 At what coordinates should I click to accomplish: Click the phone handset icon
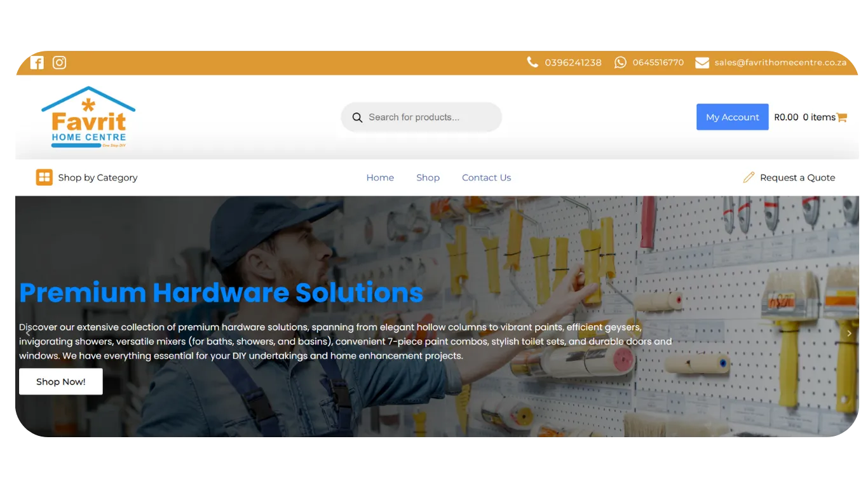[532, 62]
